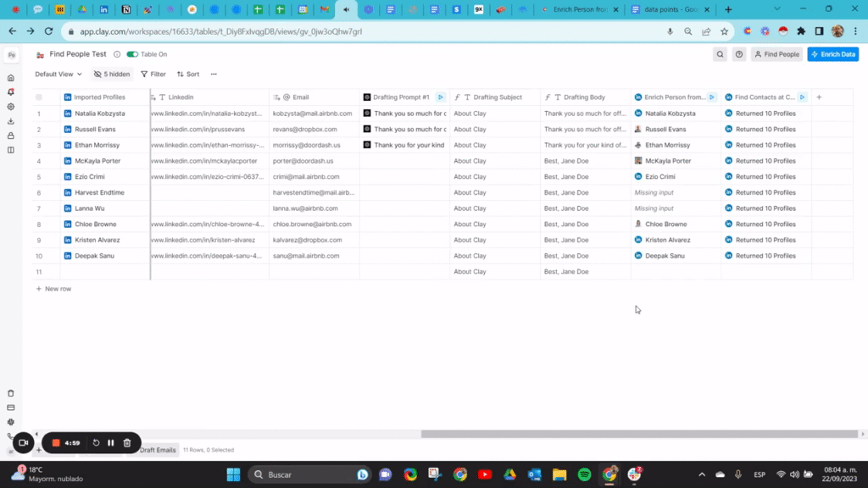Click the Find People button

click(x=777, y=54)
